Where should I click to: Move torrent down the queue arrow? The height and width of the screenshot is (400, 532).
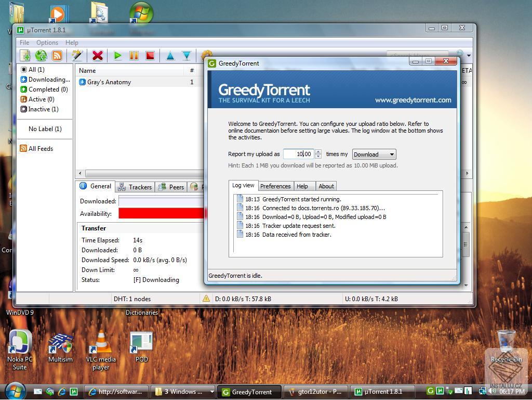187,55
